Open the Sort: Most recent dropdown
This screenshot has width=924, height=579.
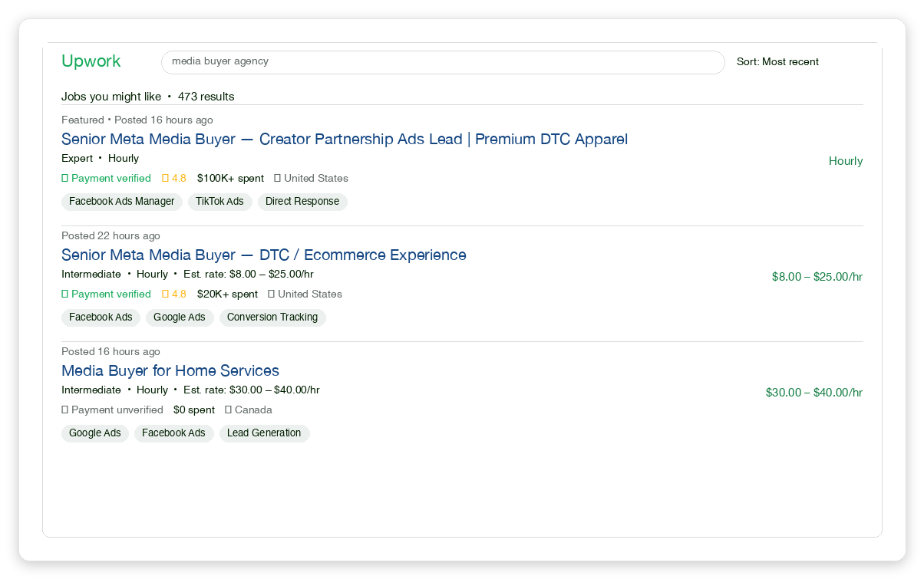[777, 62]
